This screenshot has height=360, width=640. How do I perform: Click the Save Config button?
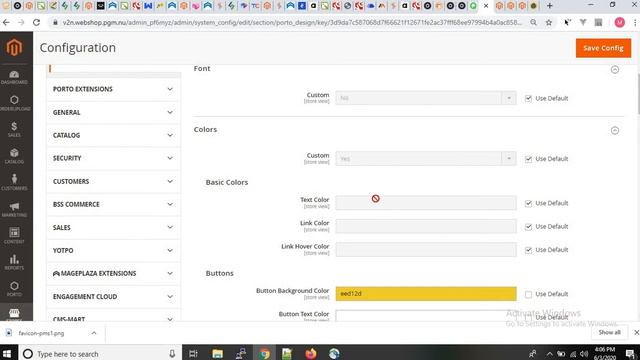pyautogui.click(x=603, y=48)
